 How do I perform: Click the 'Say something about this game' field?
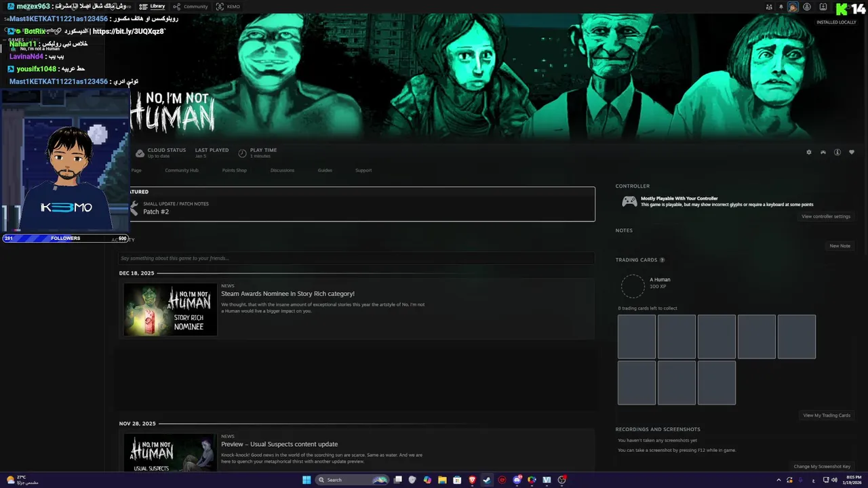[x=357, y=258]
